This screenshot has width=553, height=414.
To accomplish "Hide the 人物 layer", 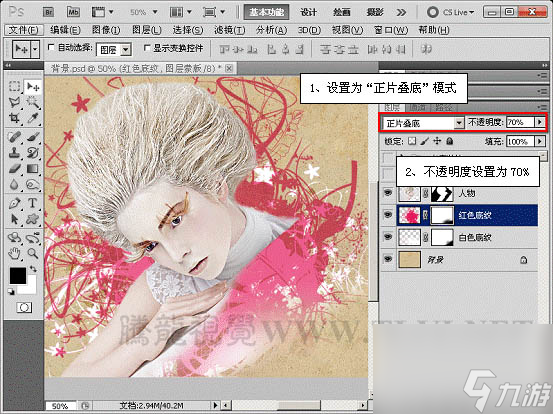I will [x=388, y=193].
